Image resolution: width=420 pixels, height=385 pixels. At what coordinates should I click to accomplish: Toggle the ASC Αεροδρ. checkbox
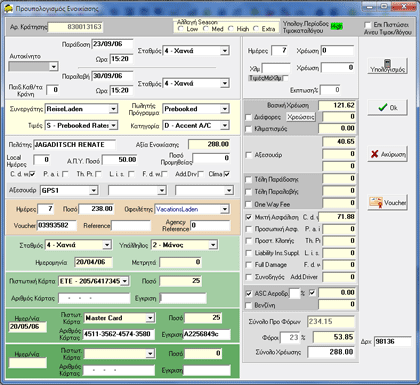[x=248, y=294]
